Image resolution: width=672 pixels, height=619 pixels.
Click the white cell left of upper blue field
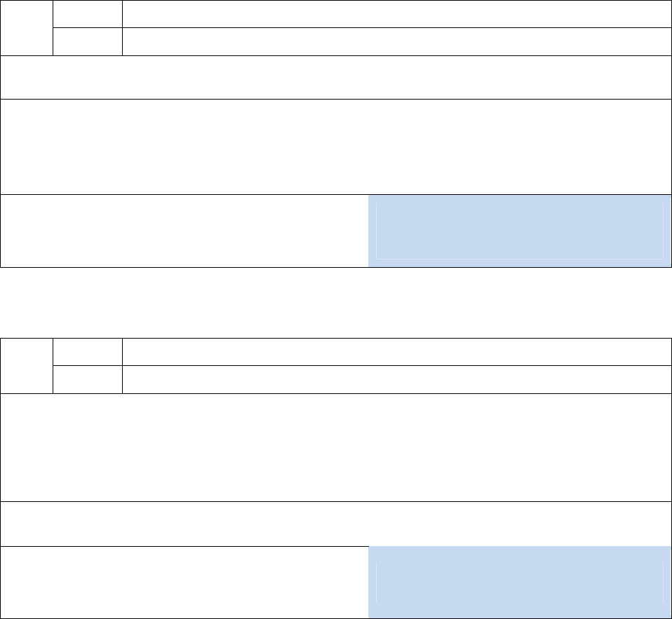pos(184,231)
